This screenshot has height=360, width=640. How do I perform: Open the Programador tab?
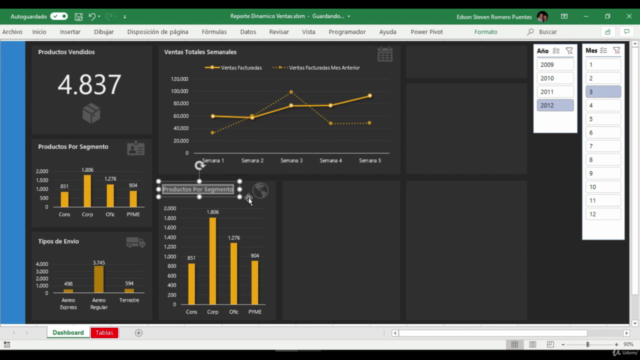(347, 31)
